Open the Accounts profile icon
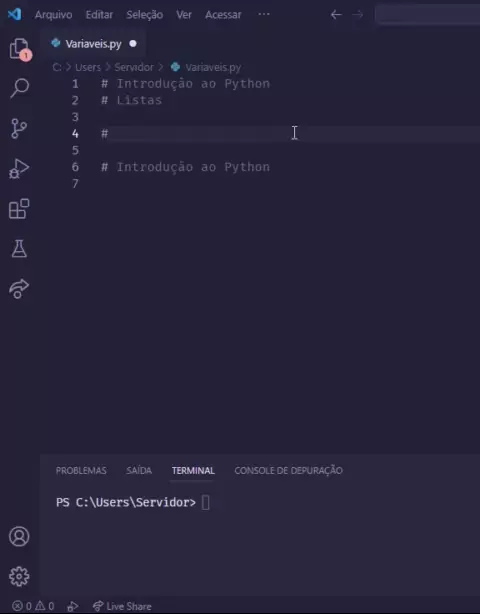The height and width of the screenshot is (614, 480). (19, 536)
